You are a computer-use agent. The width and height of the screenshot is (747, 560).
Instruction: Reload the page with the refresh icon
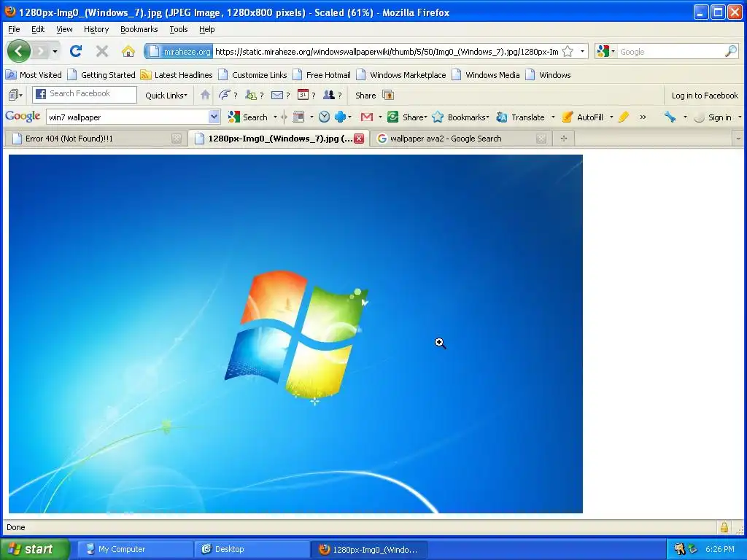pyautogui.click(x=75, y=51)
